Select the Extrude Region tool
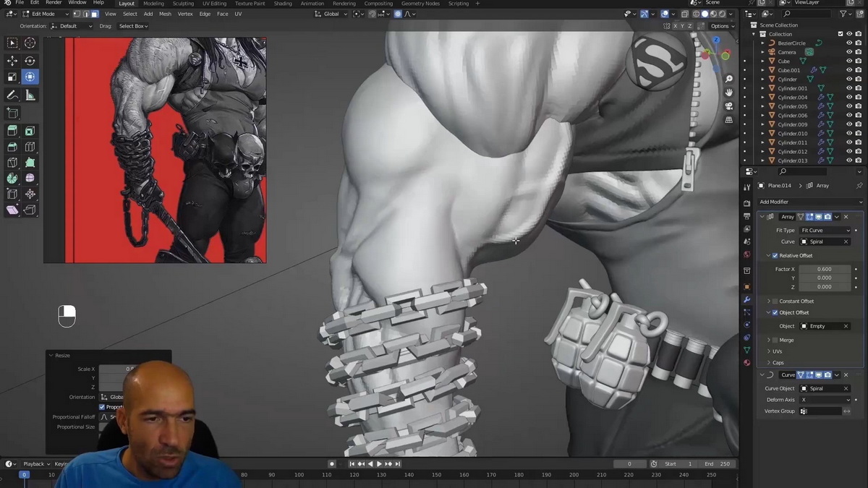 click(x=12, y=131)
